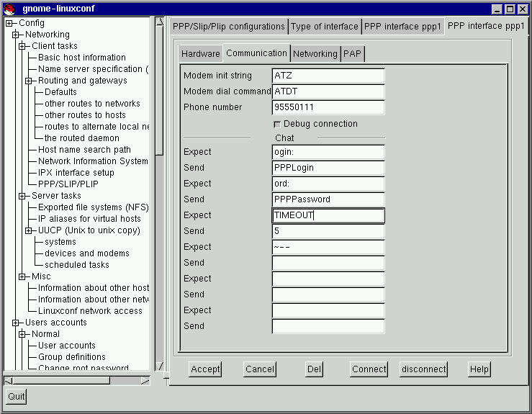Screen dimensions: 532x414
Task: Collapse the Server tasks tree node
Action: (22, 196)
